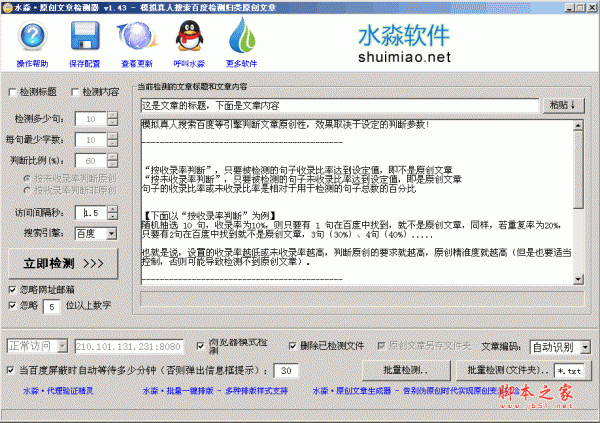
Task: Open the 水淼·批量一键排版 link
Action: coord(215,391)
